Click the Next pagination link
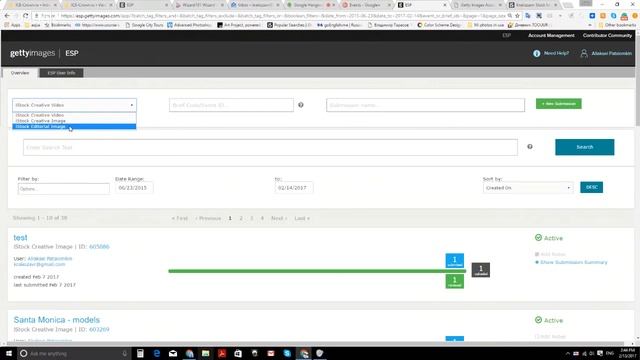This screenshot has width=640, height=360. point(279,218)
